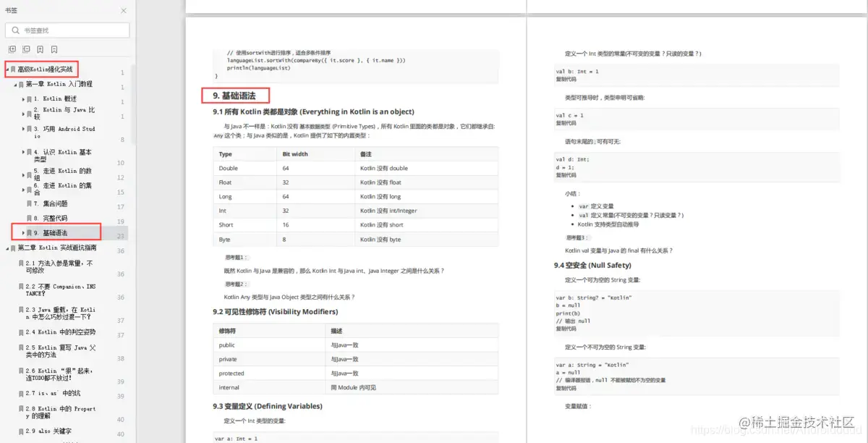This screenshot has width=868, height=443.
Task: Expand the 9. 基础语法 bookmark
Action: click(x=23, y=233)
